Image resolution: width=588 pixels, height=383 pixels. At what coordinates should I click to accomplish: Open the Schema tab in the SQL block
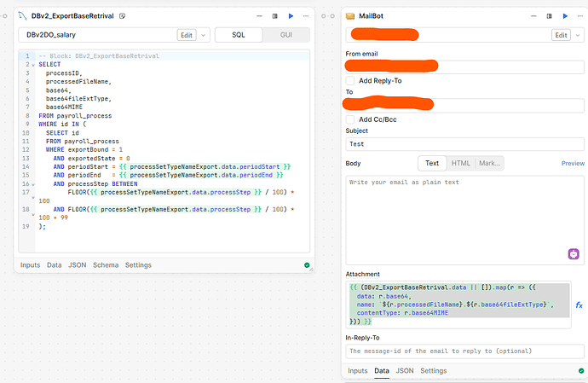[x=106, y=265]
